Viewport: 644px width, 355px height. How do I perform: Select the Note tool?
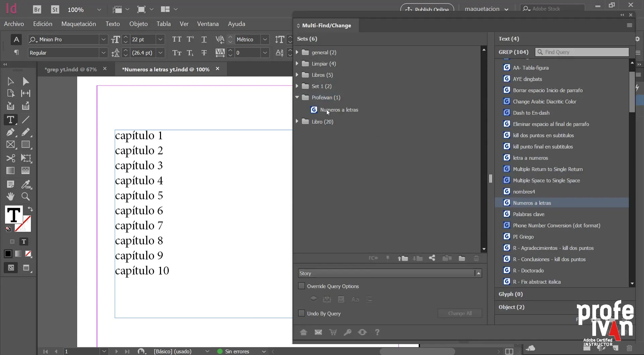(10, 184)
